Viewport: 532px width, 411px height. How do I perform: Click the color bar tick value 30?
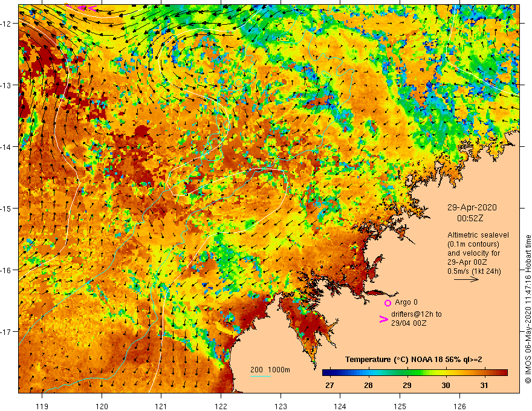446,386
